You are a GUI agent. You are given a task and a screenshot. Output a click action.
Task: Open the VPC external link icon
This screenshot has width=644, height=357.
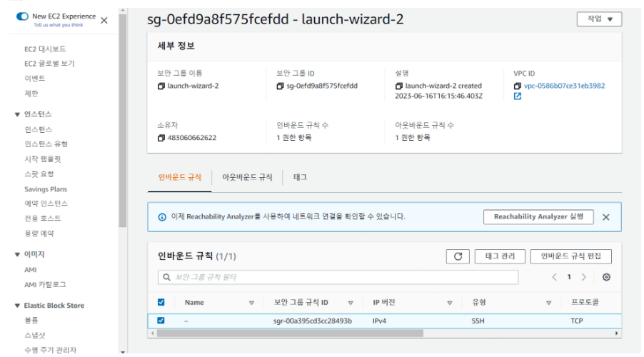coord(518,96)
